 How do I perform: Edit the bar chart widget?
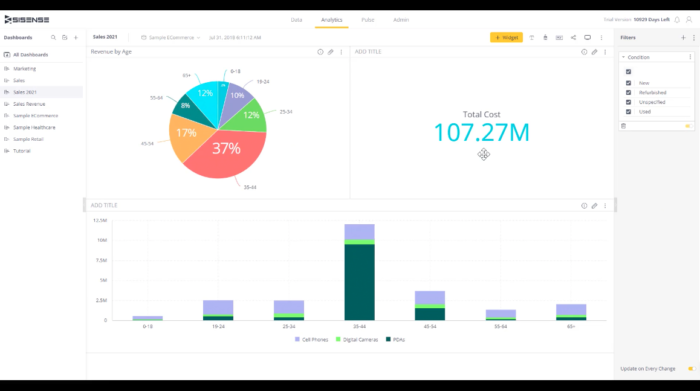point(594,205)
